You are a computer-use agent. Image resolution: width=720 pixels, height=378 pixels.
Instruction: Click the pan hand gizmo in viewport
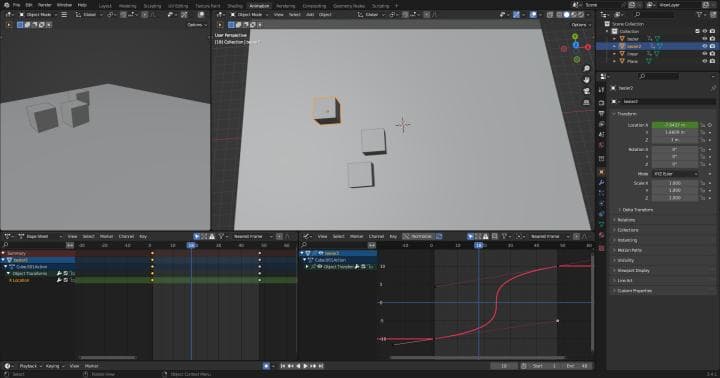click(586, 79)
